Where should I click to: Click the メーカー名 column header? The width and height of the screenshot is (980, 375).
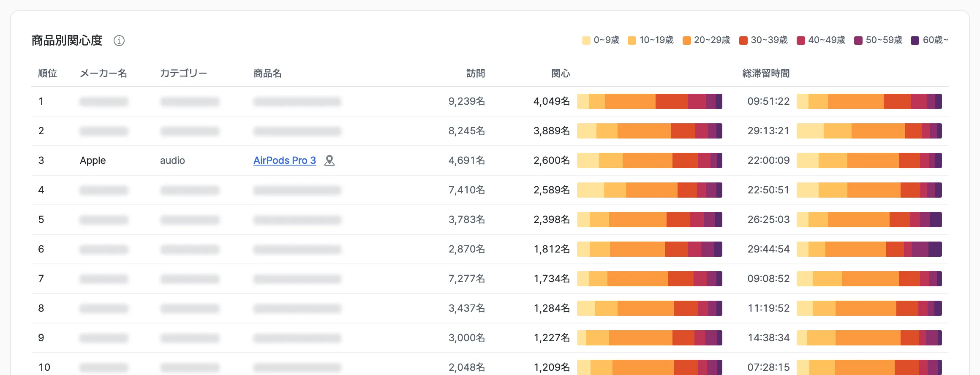[103, 73]
